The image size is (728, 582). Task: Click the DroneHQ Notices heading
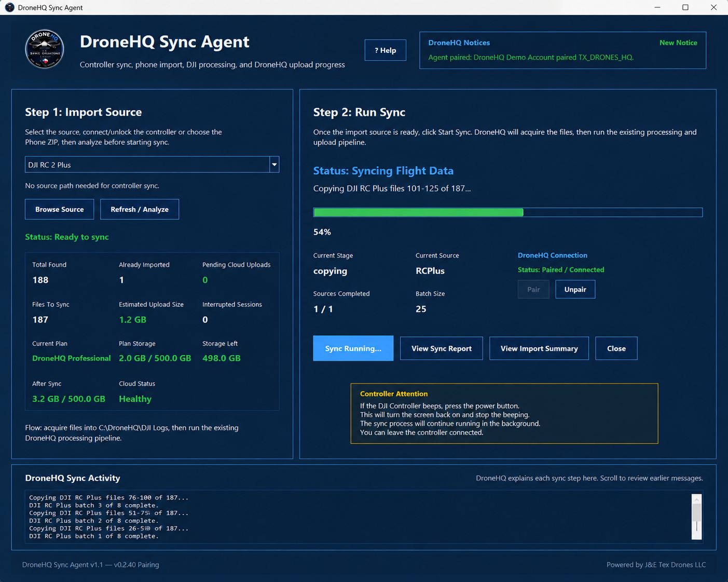point(459,43)
